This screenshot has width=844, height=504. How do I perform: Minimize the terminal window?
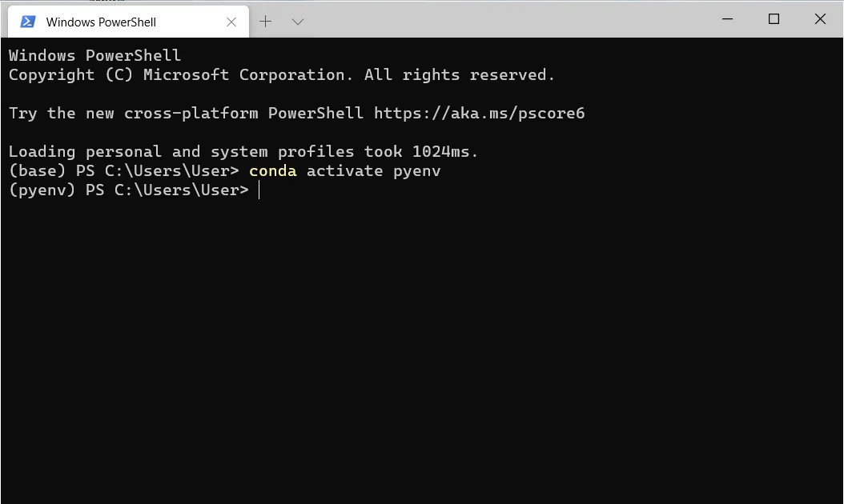coord(727,19)
